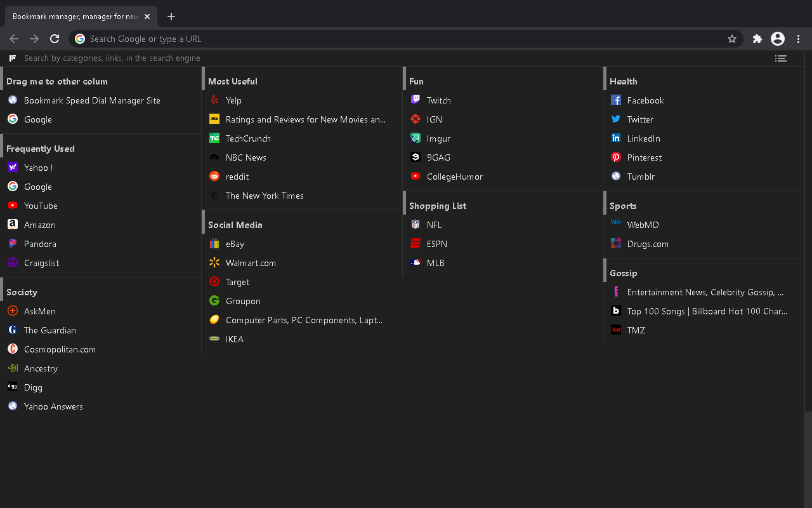This screenshot has height=508, width=812.
Task: Reload the page
Action: [55, 39]
